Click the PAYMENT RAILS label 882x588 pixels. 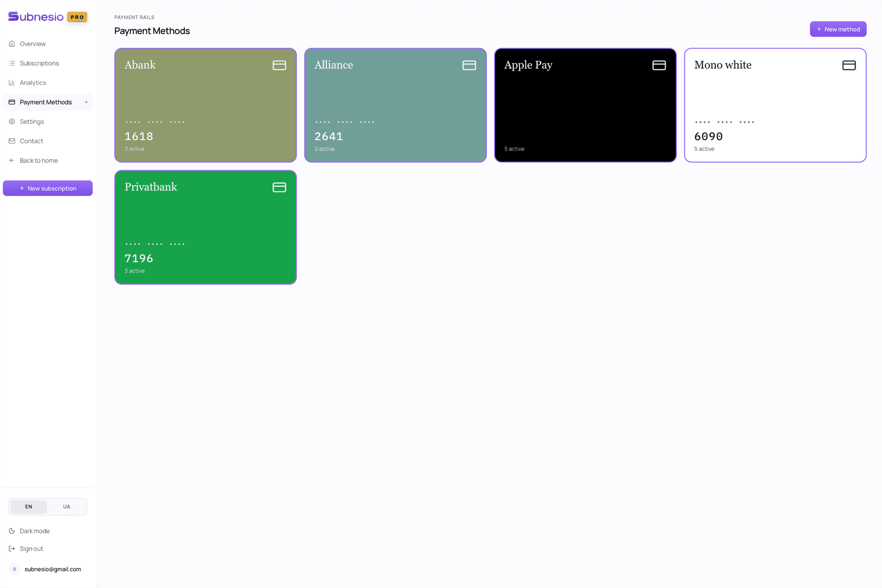point(134,17)
